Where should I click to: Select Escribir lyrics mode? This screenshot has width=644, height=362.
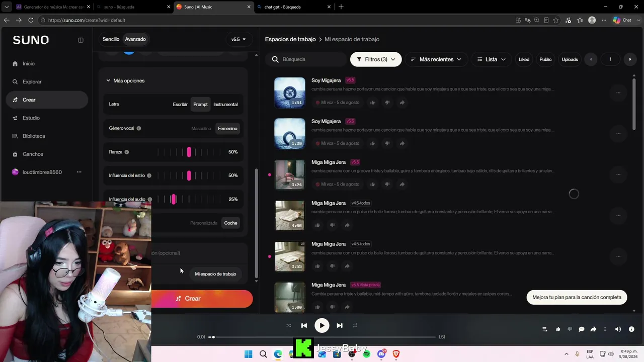click(x=180, y=105)
